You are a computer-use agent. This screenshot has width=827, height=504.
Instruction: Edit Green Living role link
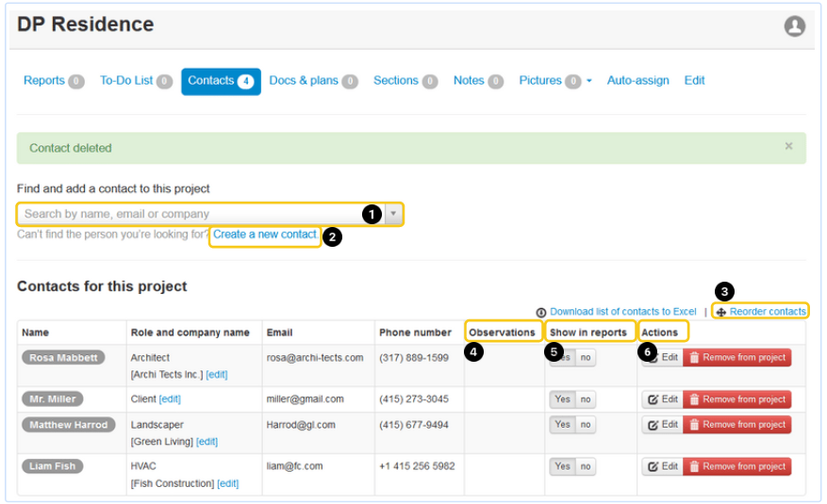click(x=207, y=442)
